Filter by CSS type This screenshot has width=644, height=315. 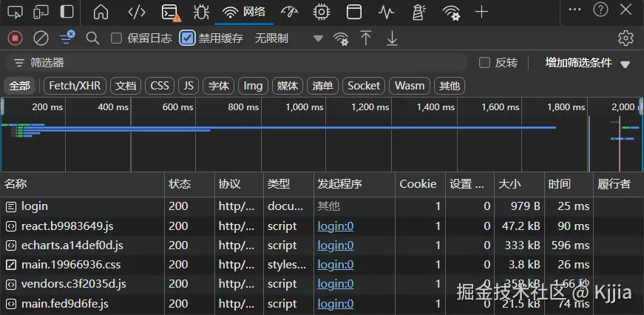[160, 86]
